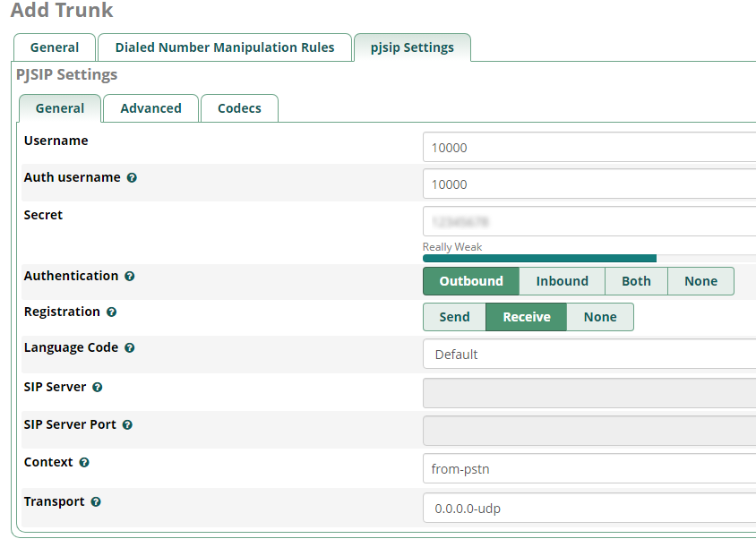Viewport: 756px width, 556px height.
Task: Focus the Username input field
Action: pos(589,147)
